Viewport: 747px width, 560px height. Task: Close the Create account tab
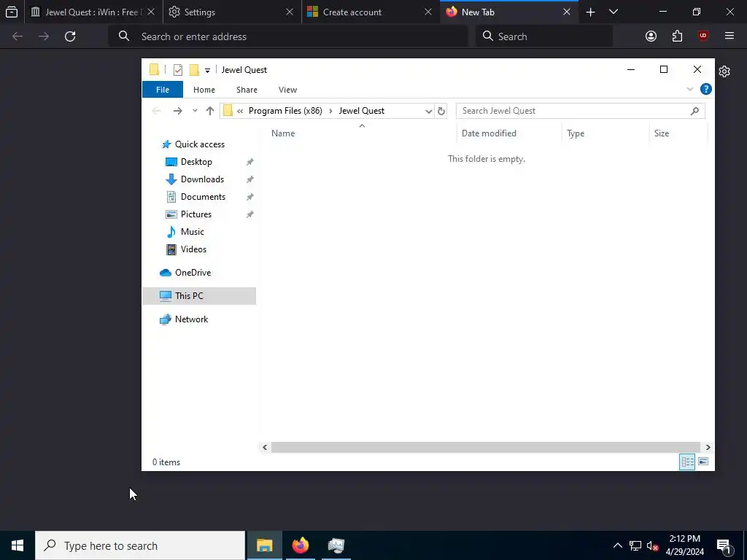point(427,12)
